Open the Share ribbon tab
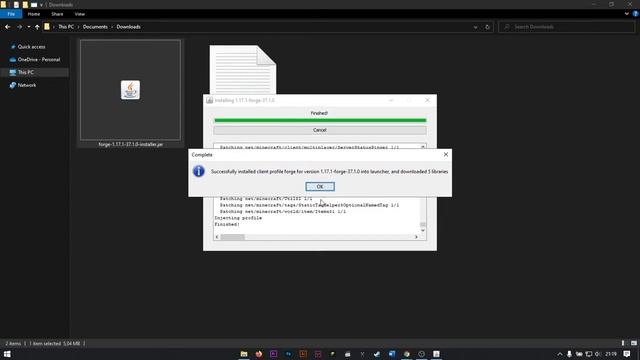Image resolution: width=640 pixels, height=360 pixels. pyautogui.click(x=57, y=14)
